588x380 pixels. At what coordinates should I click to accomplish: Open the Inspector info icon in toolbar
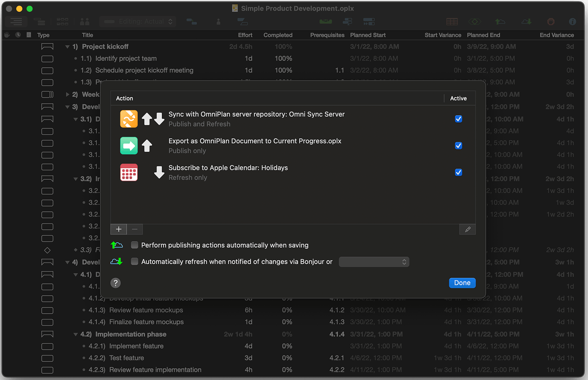(x=572, y=21)
